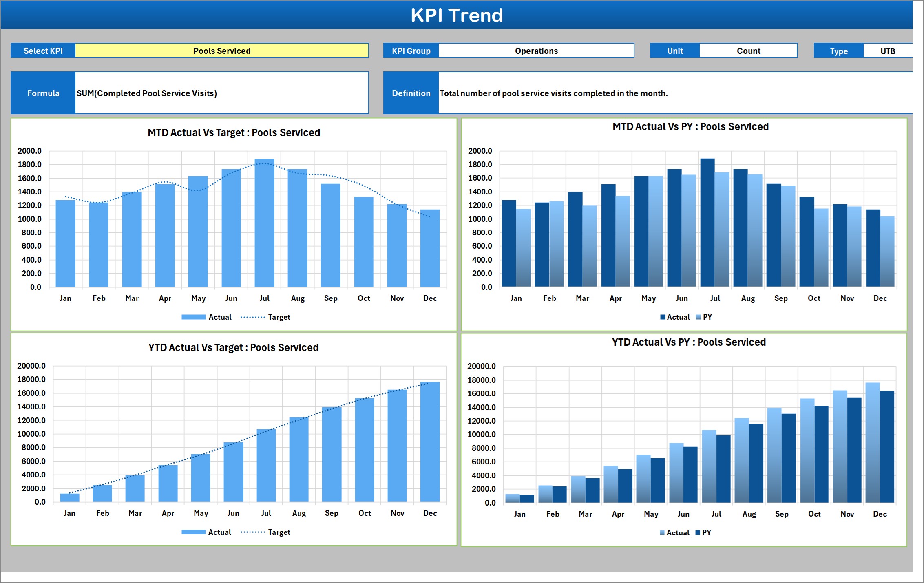Select the MTD Actual Vs Target chart title

point(234,133)
